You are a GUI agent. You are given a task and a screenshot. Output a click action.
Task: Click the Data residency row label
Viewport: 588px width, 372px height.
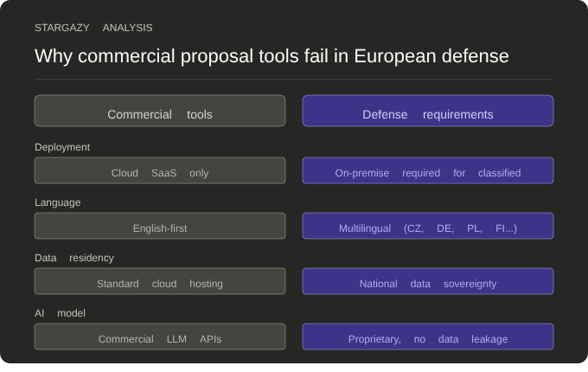pos(74,258)
